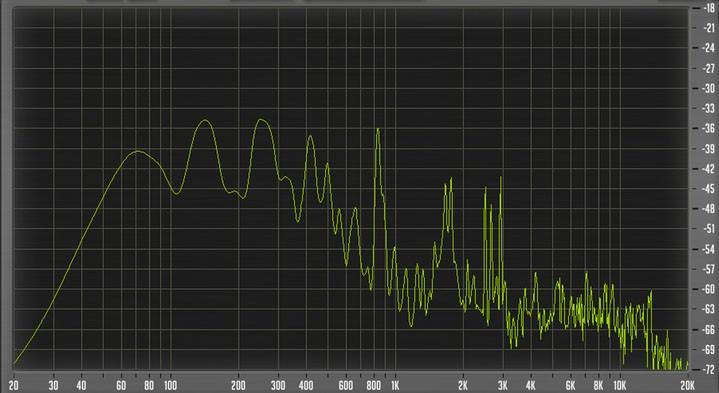719x393 pixels.
Task: Select the 20 Hz label at axis start
Action: point(13,385)
